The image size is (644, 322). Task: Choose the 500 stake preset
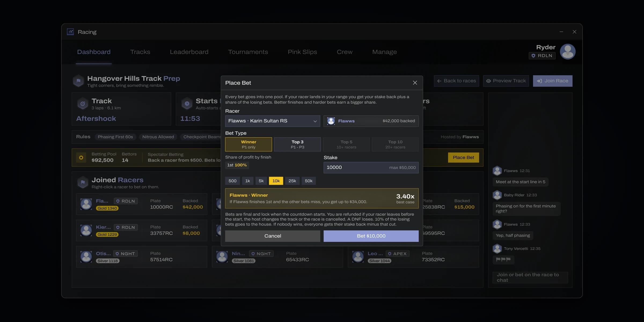tap(232, 181)
